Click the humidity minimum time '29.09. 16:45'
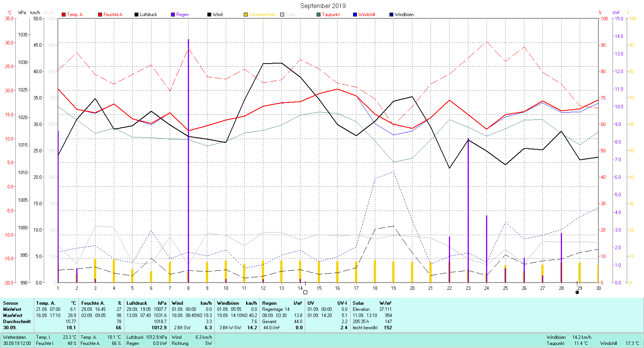Viewport: 644px width, 348px height. tap(94, 309)
